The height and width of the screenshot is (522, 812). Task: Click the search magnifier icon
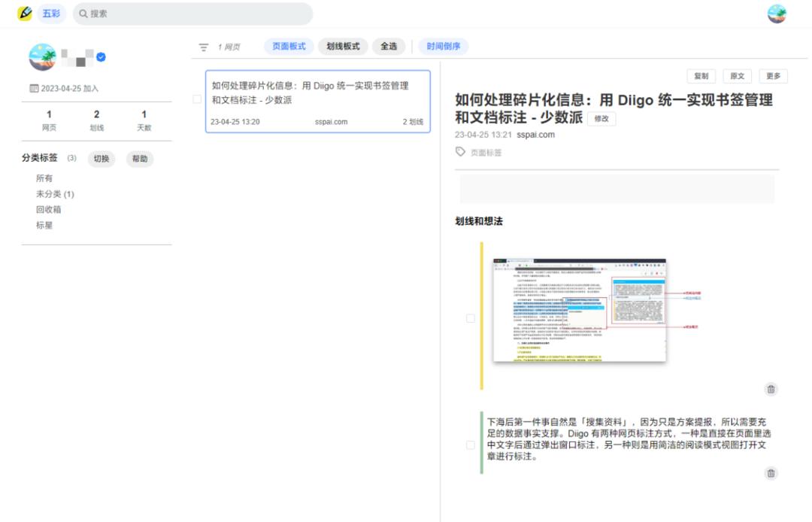83,14
